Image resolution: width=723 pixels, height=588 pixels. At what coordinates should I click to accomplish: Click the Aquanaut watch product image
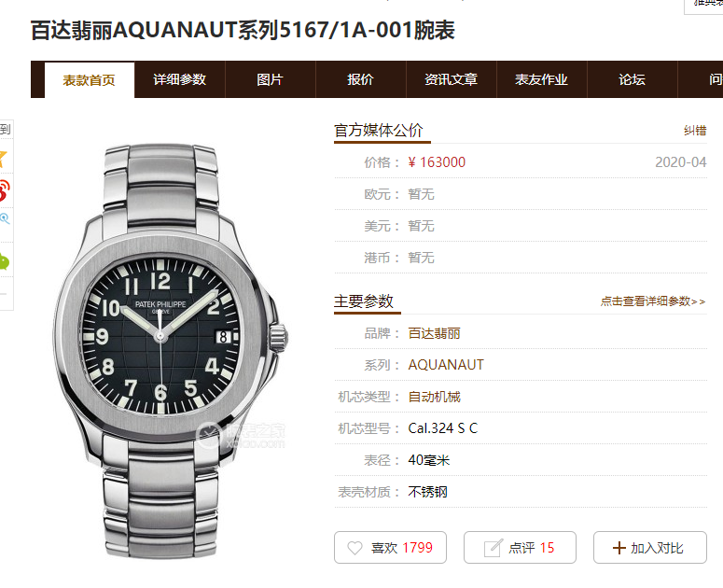click(171, 351)
